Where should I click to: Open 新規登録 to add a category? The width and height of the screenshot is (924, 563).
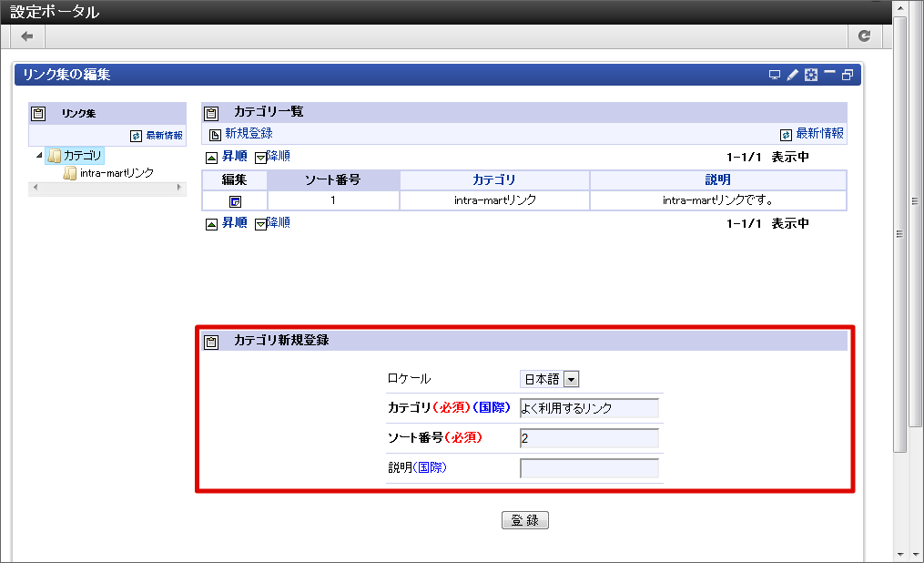click(249, 134)
